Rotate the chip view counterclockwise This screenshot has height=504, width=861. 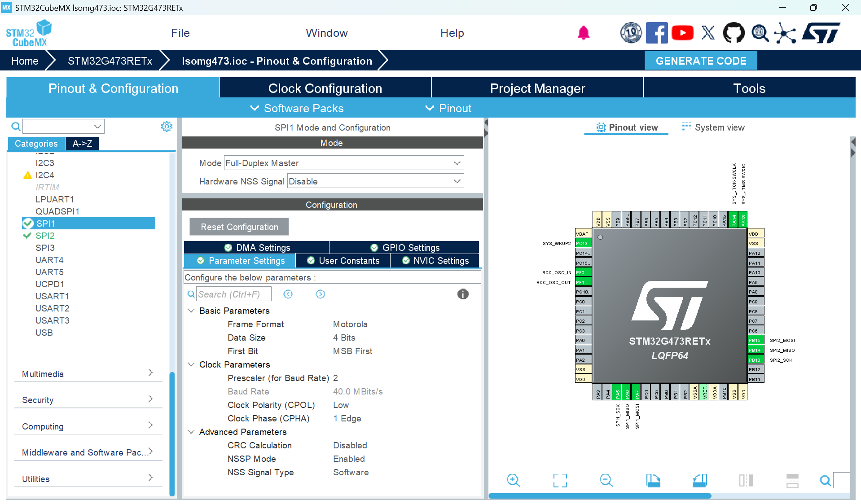[x=699, y=480]
